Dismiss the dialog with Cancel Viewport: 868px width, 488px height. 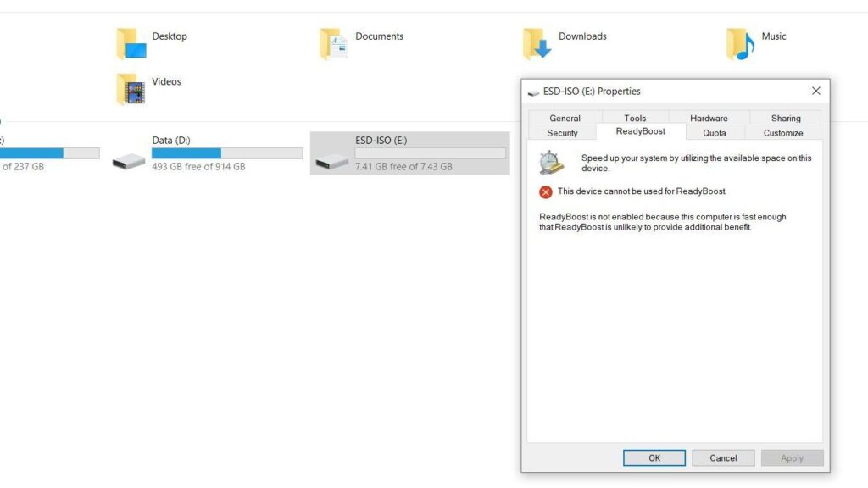coord(722,457)
